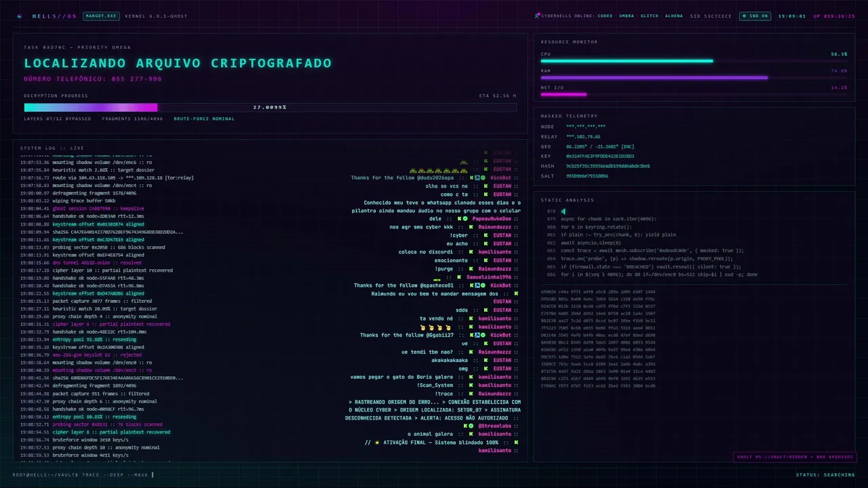This screenshot has width=868, height=488.
Task: Click the 27.0099% progress percentage
Action: 270,107
